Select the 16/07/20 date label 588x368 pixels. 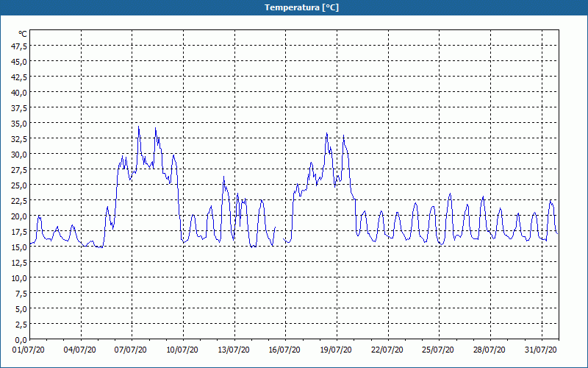284,350
